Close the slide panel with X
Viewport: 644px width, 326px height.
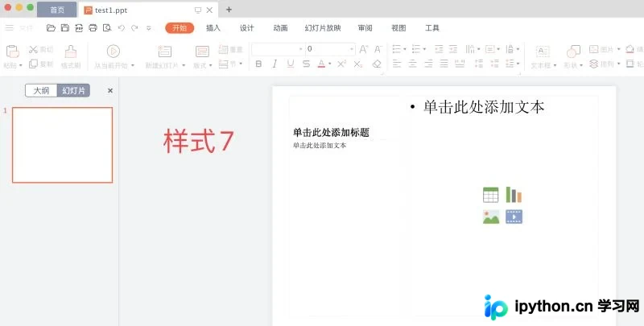pos(110,91)
